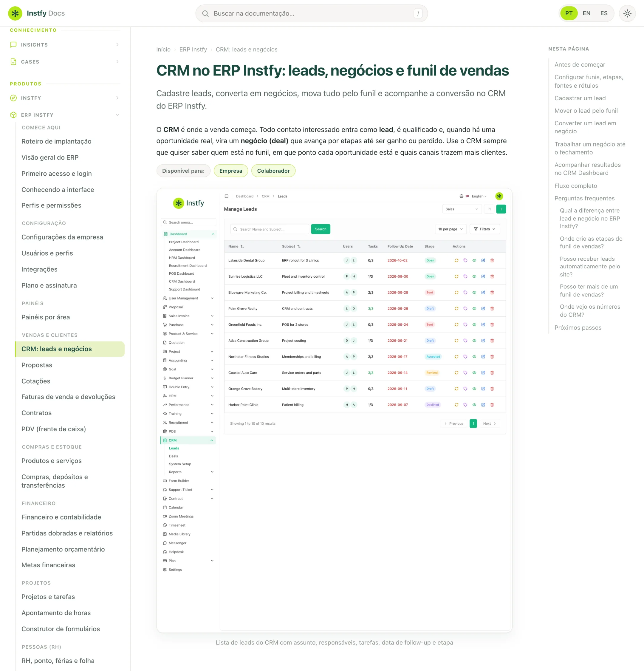Open the Filters dropdown
Screen dimensions: 644x671
[x=484, y=229]
